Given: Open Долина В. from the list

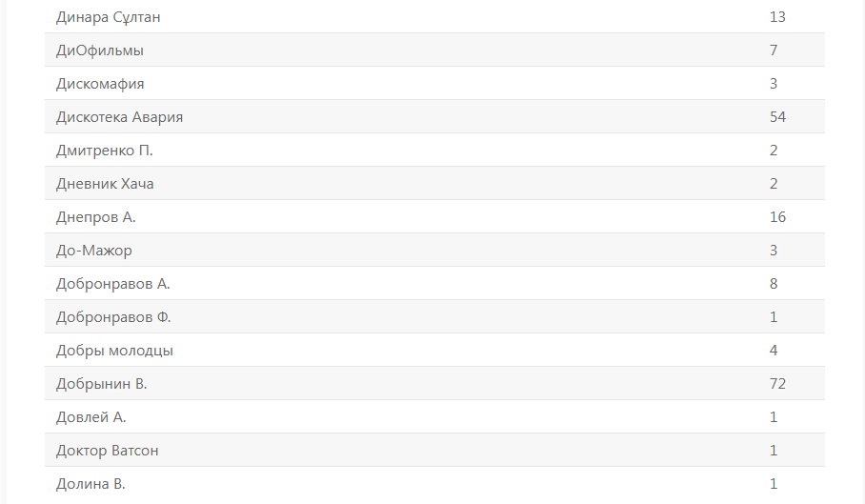Looking at the screenshot, I should [x=91, y=484].
